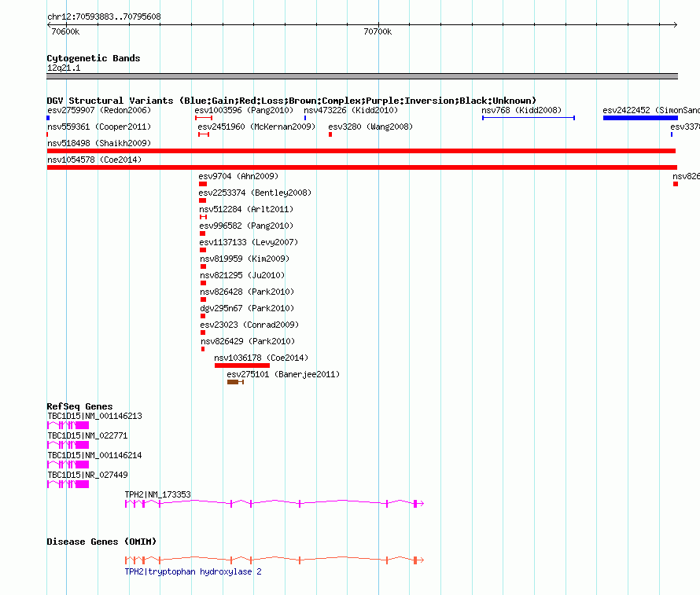Open the nsv1054578 (Coe2014) label
700x595 pixels.
pos(94,160)
